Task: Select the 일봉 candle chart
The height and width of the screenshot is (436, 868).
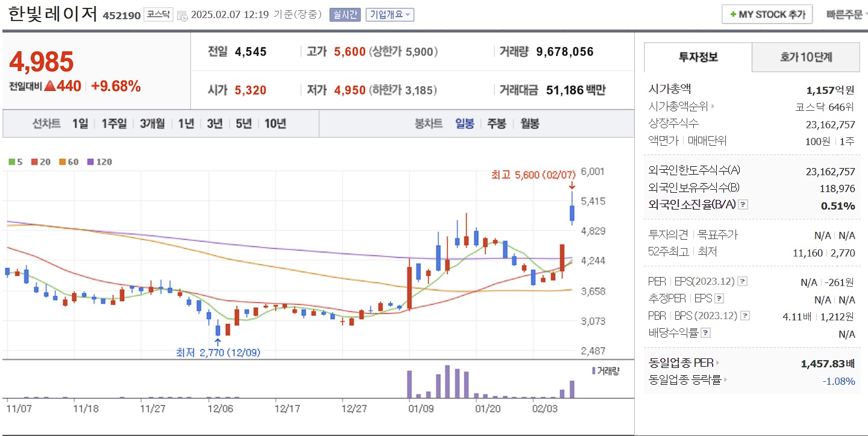Action: [x=464, y=123]
